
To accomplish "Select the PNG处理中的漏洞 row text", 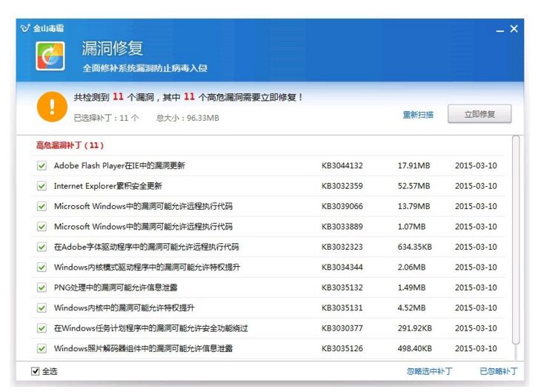I will (x=116, y=288).
